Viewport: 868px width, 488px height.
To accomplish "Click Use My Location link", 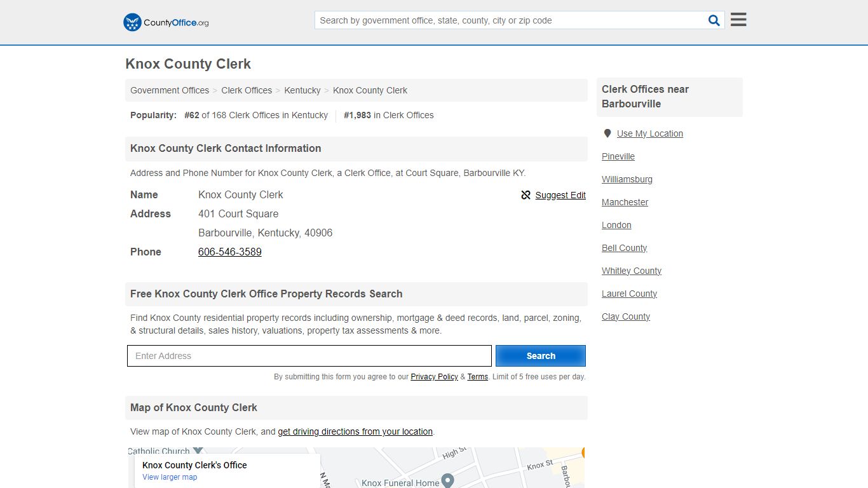I will [650, 133].
